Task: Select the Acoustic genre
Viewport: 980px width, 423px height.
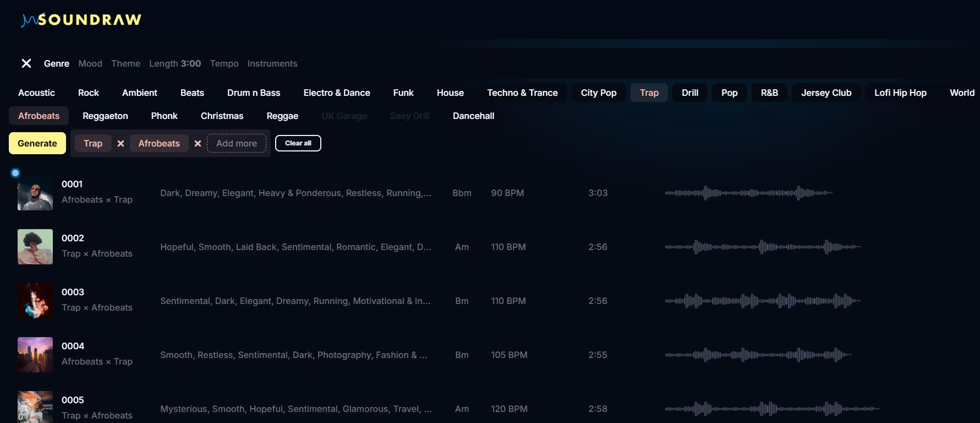Action: [x=36, y=93]
